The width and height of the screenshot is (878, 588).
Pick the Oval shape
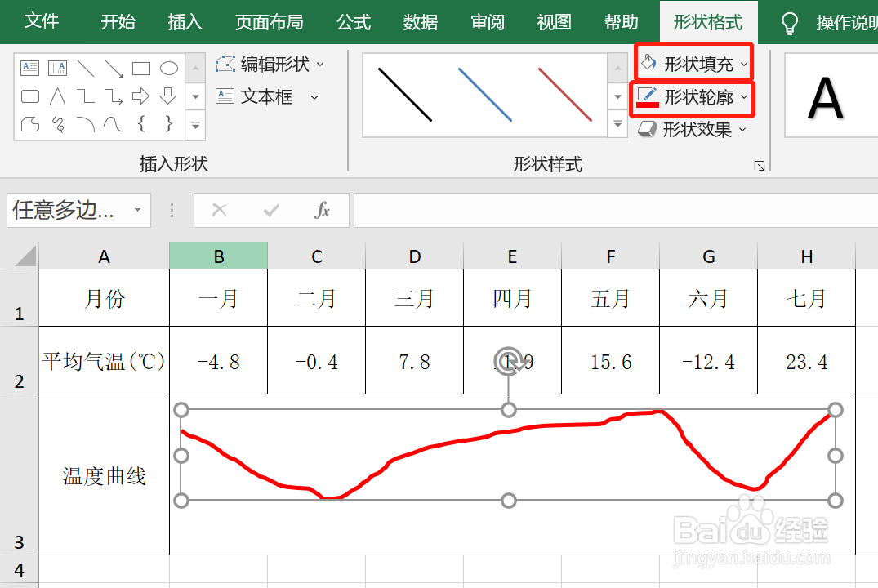coord(169,69)
